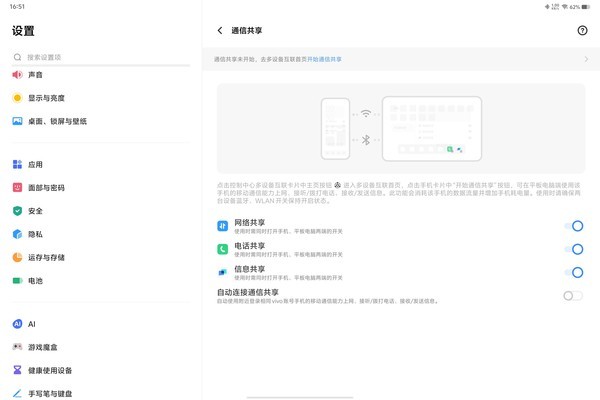Tap the 通信共享 page title
The width and height of the screenshot is (600, 400).
pyautogui.click(x=246, y=31)
